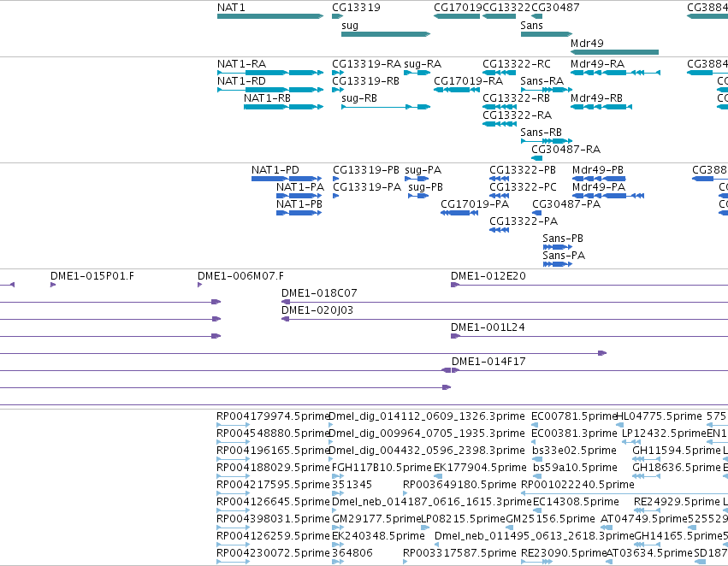
Task: Select the CG30487-RA transcript
Action: pyautogui.click(x=536, y=158)
